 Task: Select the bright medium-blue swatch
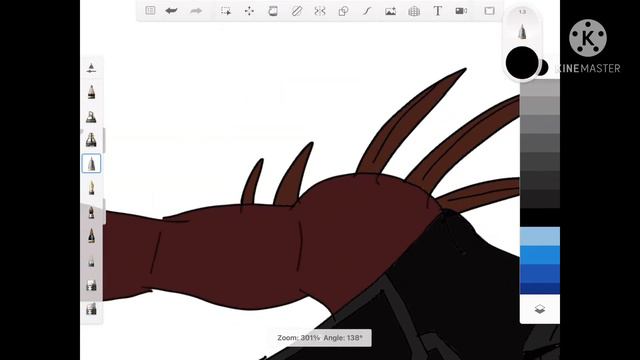540,255
